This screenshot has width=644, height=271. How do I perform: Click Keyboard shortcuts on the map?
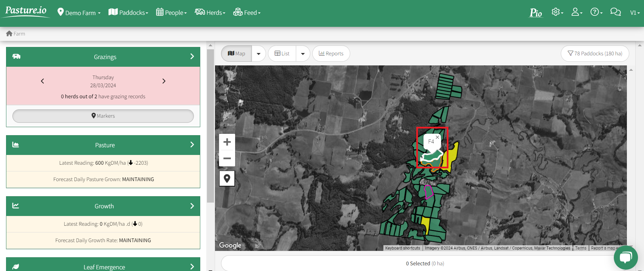(x=402, y=248)
